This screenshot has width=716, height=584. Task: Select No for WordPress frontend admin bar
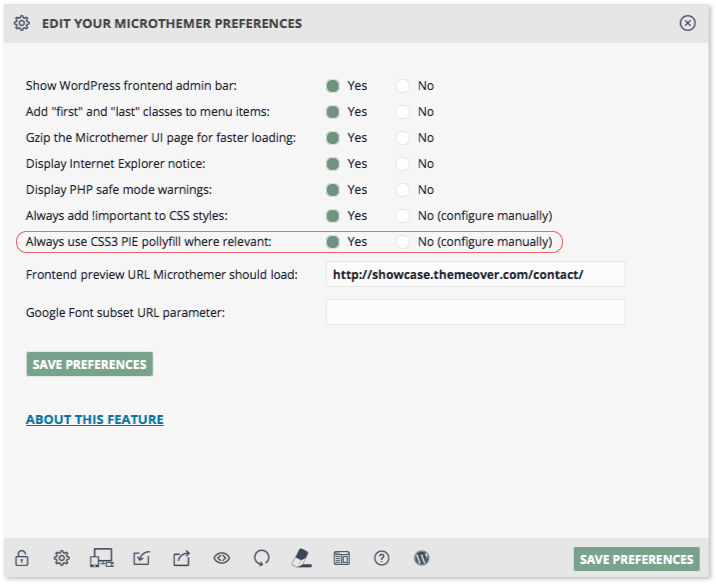[x=403, y=86]
